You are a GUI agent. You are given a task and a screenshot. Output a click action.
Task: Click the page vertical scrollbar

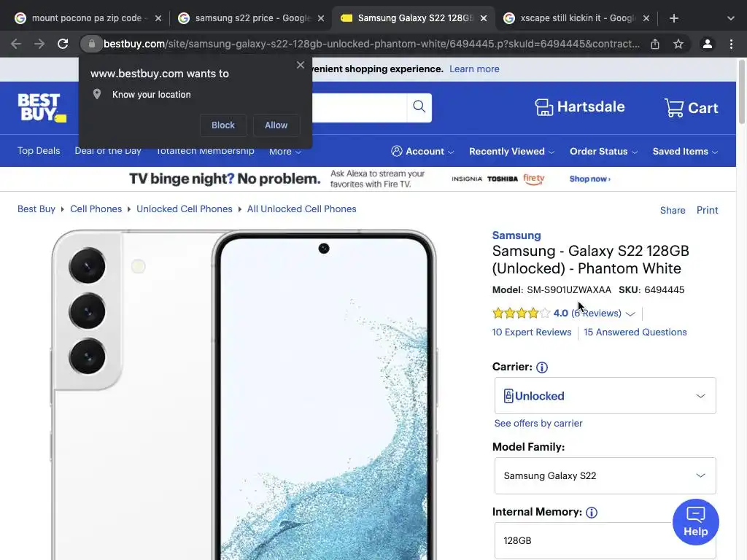point(742,92)
